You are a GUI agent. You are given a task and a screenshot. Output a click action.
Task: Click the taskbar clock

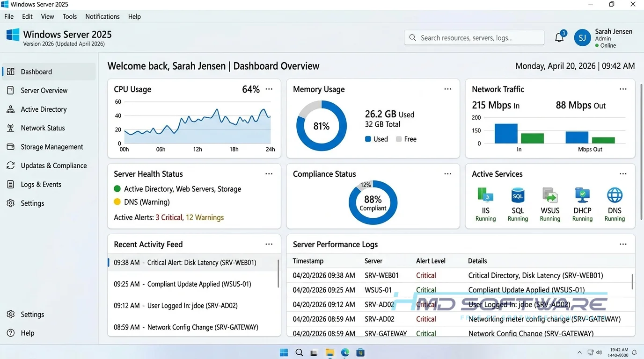[619, 352]
